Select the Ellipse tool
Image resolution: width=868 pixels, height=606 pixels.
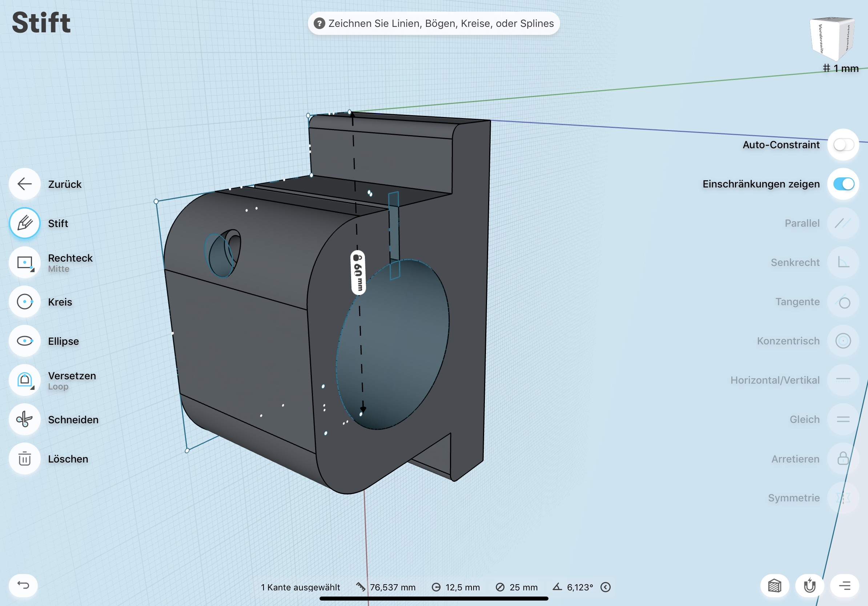(x=25, y=341)
